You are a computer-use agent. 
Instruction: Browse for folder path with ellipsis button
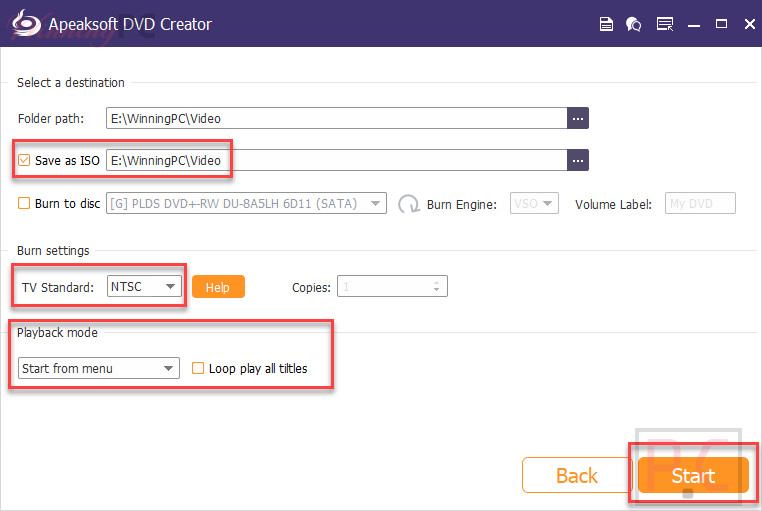(578, 118)
